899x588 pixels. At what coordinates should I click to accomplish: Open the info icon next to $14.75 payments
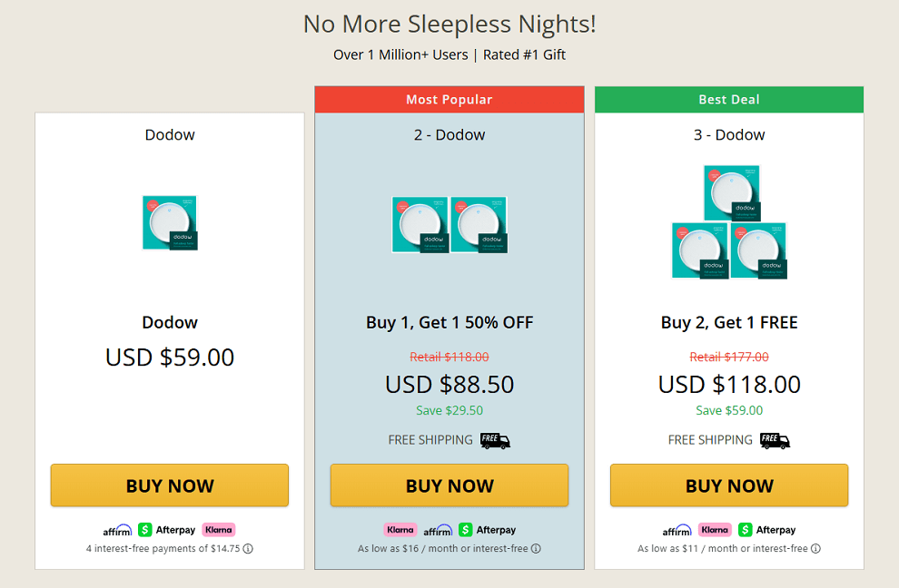click(x=247, y=548)
